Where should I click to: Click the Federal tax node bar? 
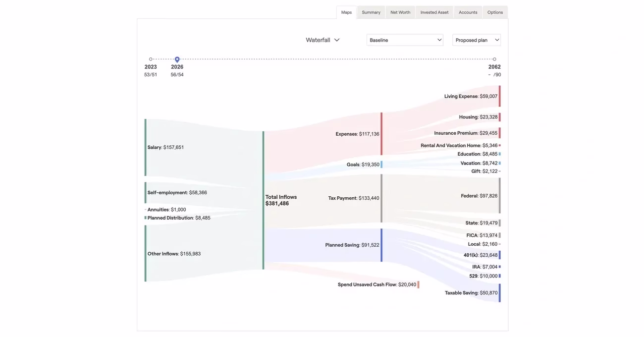tap(500, 194)
